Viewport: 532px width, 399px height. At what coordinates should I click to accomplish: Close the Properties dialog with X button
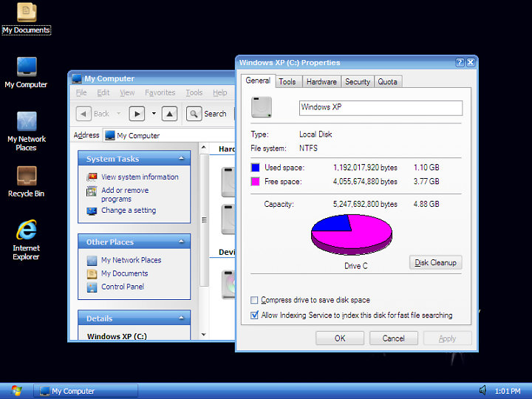point(471,62)
